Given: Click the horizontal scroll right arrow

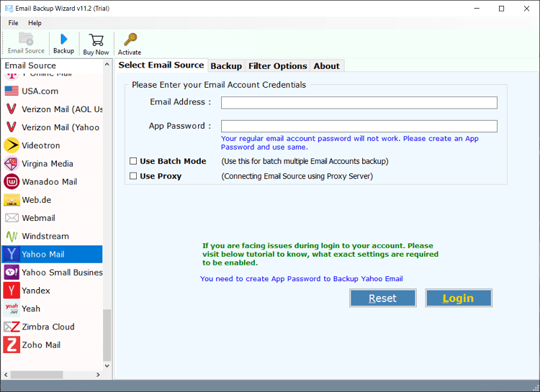Looking at the screenshot, I should [x=98, y=375].
